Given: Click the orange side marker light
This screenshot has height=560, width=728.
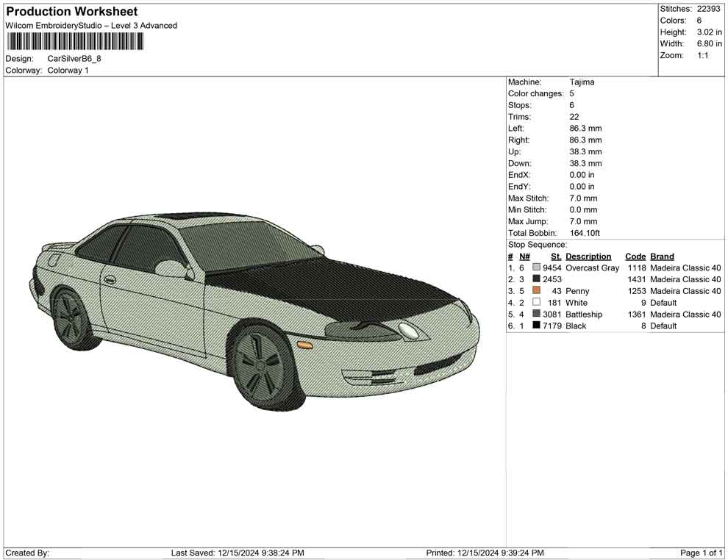Looking at the screenshot, I should [304, 345].
